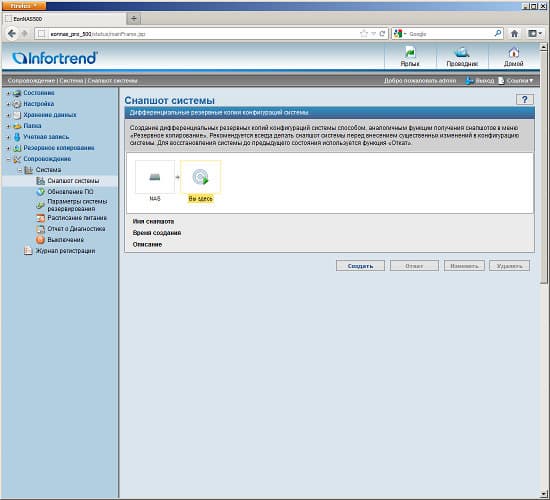Click the Учетная запись user icon
Screen dimensions: 550x500
(17, 137)
